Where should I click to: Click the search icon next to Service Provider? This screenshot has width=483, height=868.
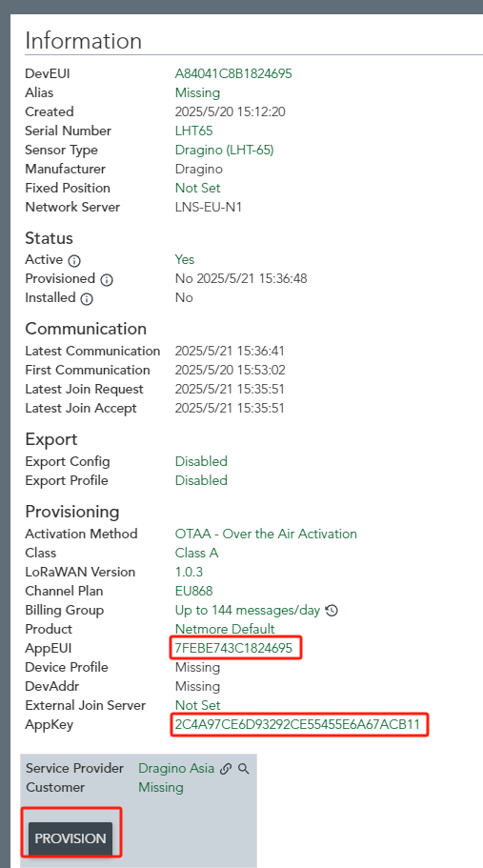click(244, 769)
